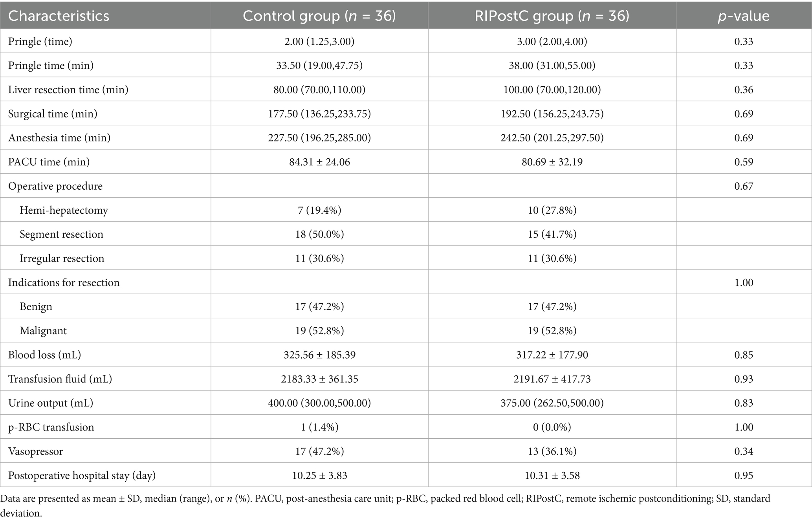Click the Blood loss p-value 0.85
This screenshot has width=812, height=522.
744,355
